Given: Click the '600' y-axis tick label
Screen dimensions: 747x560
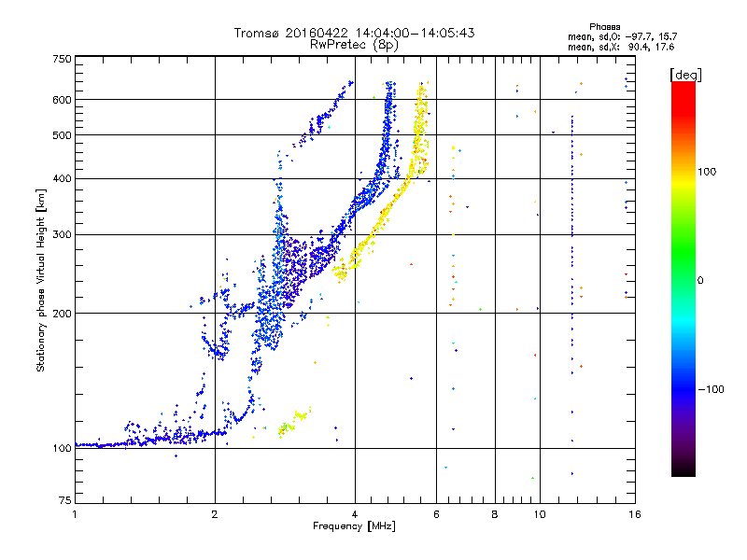Looking at the screenshot, I should tap(63, 100).
